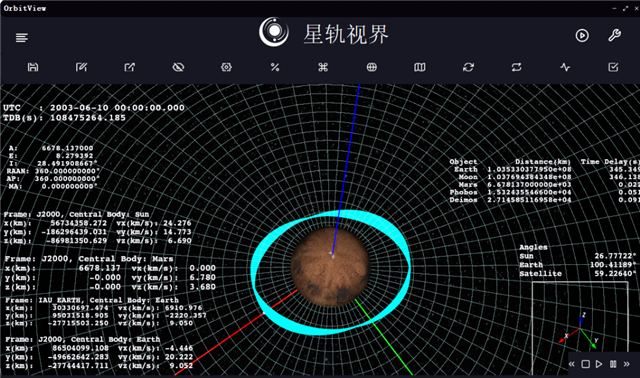Screen dimensions: 640x378
Task: Click the export share icon
Action: coord(130,67)
